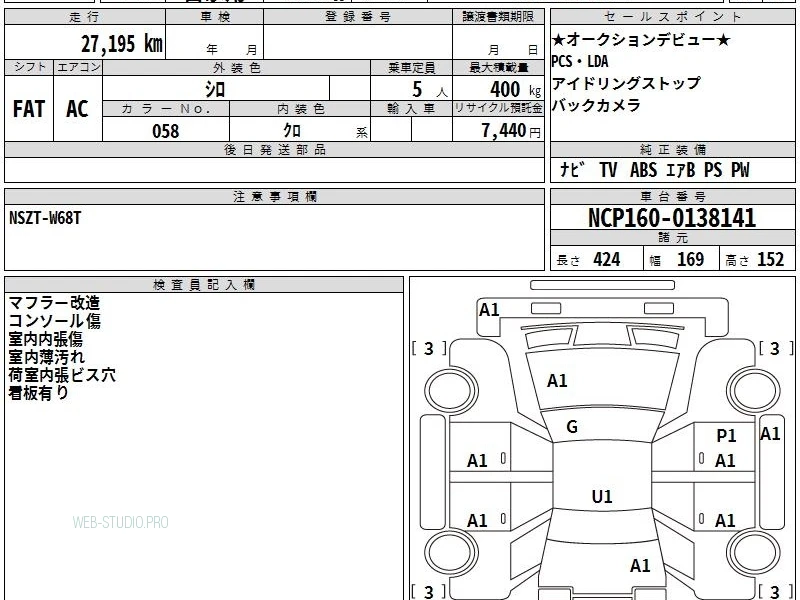Select the FAT shift value

click(29, 109)
